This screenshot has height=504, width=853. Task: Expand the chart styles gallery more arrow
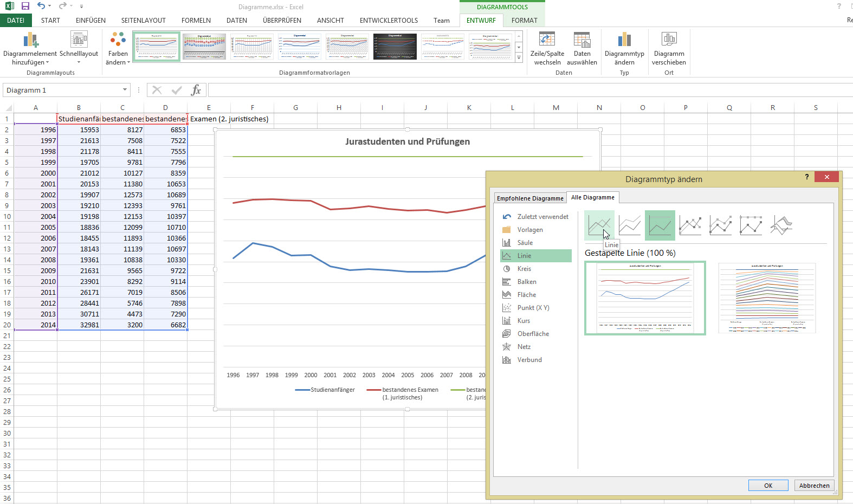pos(519,57)
